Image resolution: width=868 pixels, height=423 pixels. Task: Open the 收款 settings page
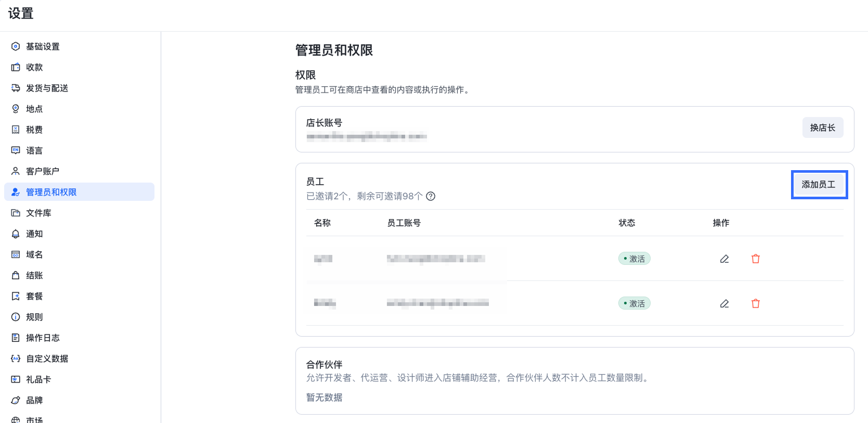[34, 67]
